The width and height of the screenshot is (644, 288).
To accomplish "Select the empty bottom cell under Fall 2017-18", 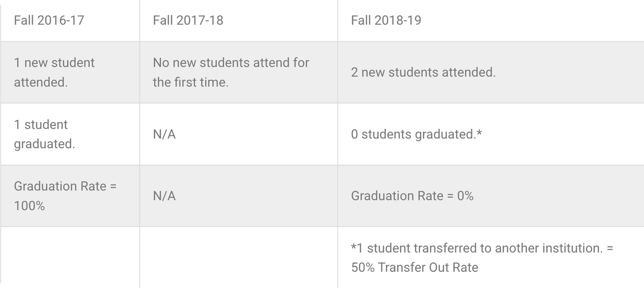I will click(x=238, y=257).
